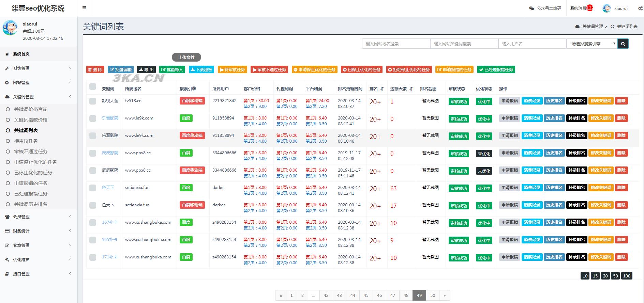Open the 请选择搜索引擎 dropdown

point(592,44)
